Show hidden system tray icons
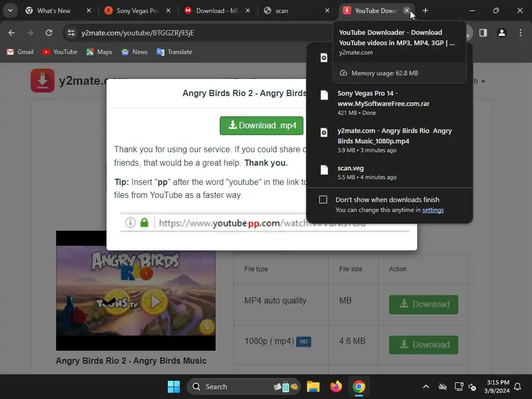The image size is (532, 399). 426,387
